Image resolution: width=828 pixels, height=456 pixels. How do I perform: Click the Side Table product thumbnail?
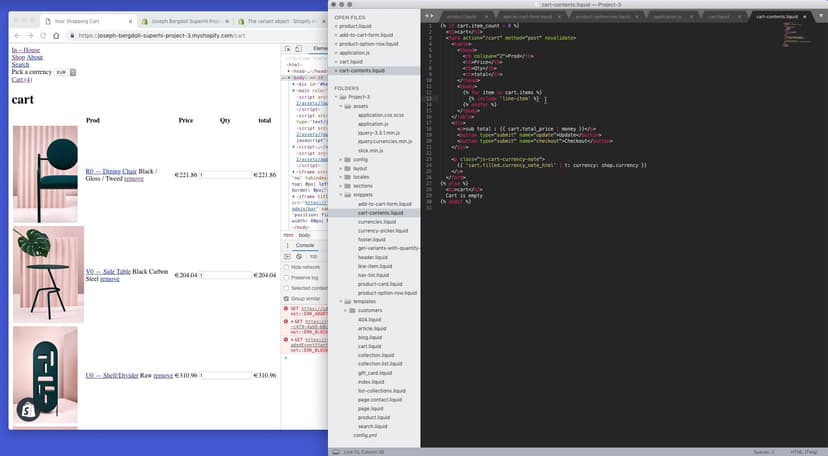click(49, 274)
